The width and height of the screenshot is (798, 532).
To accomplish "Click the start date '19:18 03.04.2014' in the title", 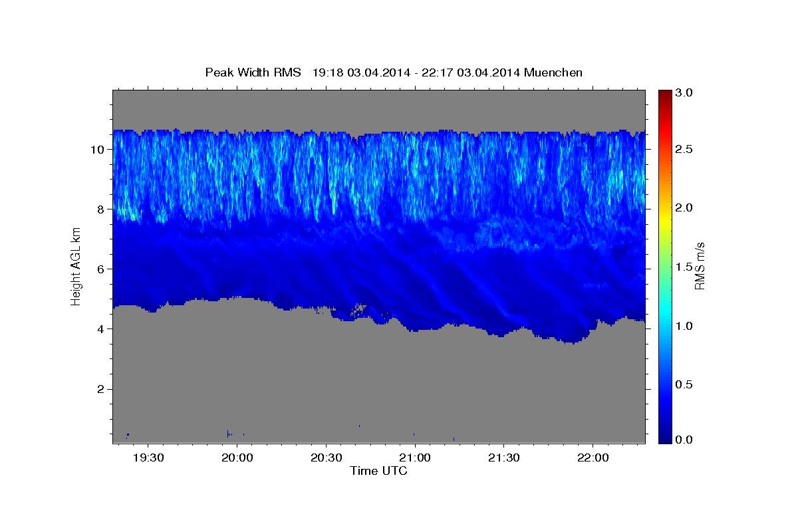I will pyautogui.click(x=361, y=72).
